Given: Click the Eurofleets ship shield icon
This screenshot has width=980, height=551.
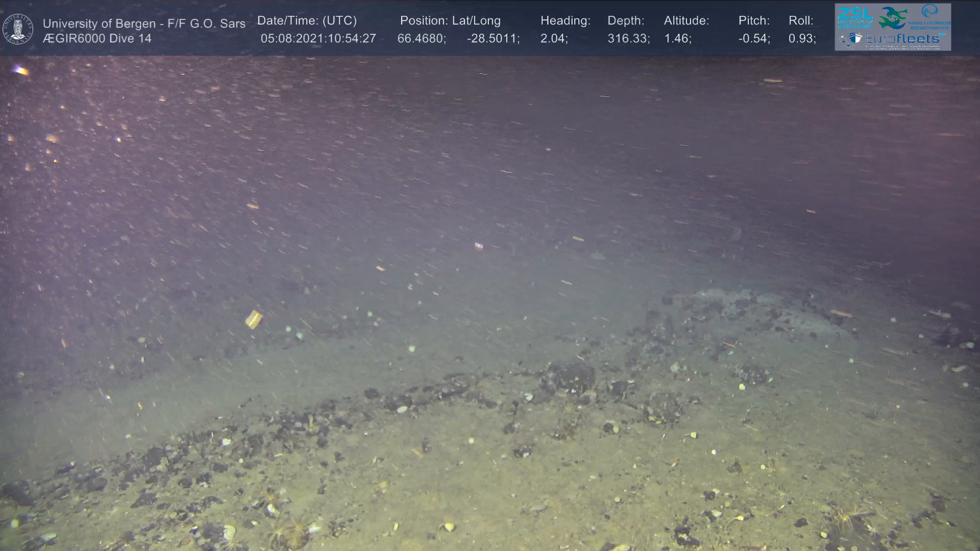Looking at the screenshot, I should click(x=855, y=39).
